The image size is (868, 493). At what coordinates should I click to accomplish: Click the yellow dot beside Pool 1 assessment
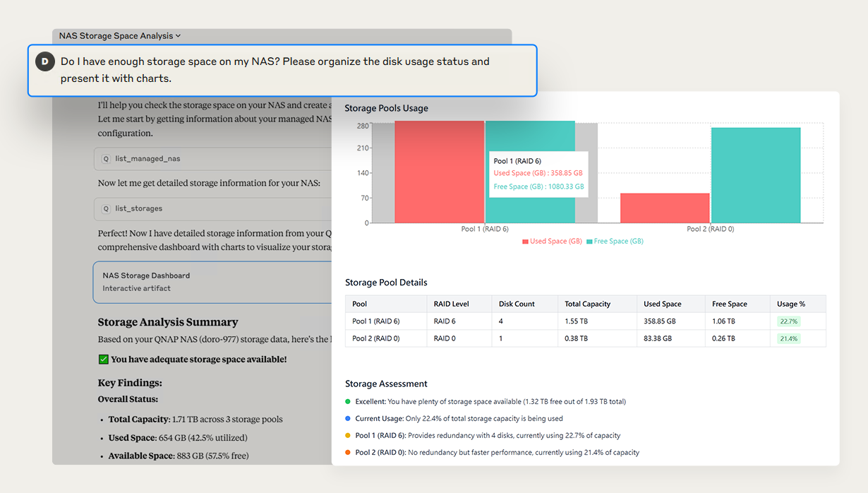point(348,436)
